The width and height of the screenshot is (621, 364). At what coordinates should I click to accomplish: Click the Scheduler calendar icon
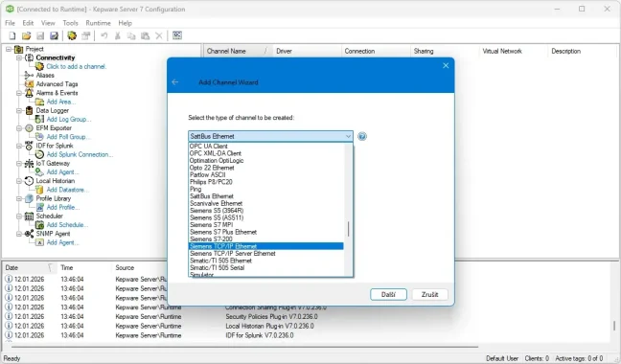point(29,216)
